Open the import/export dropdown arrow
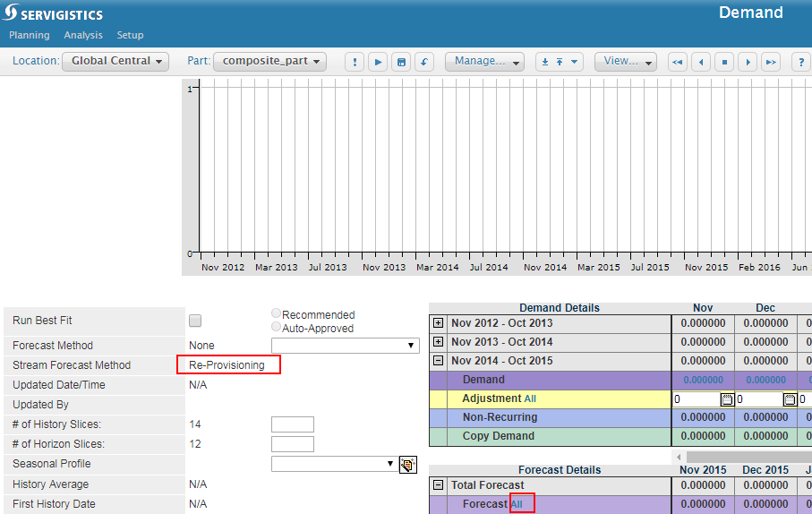The width and height of the screenshot is (812, 514). (574, 62)
